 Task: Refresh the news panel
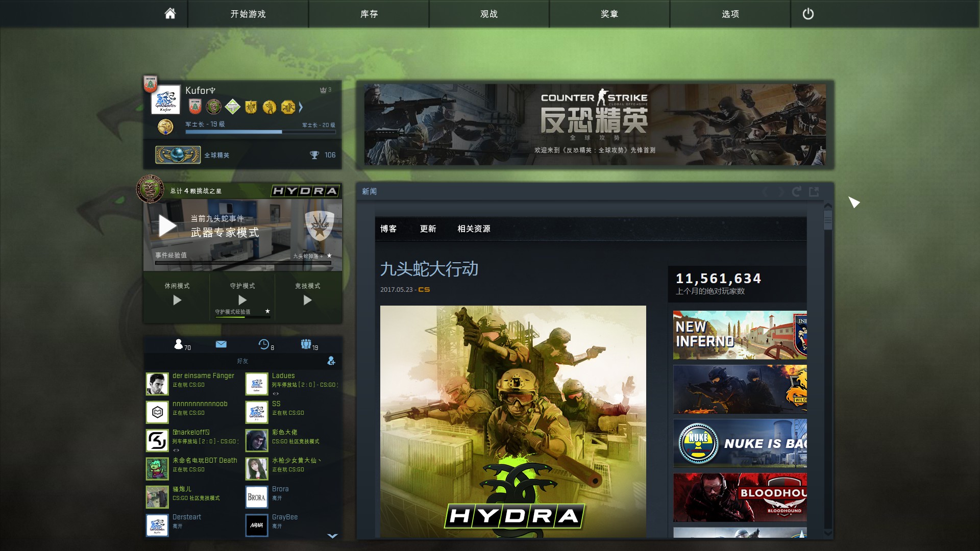pos(796,192)
